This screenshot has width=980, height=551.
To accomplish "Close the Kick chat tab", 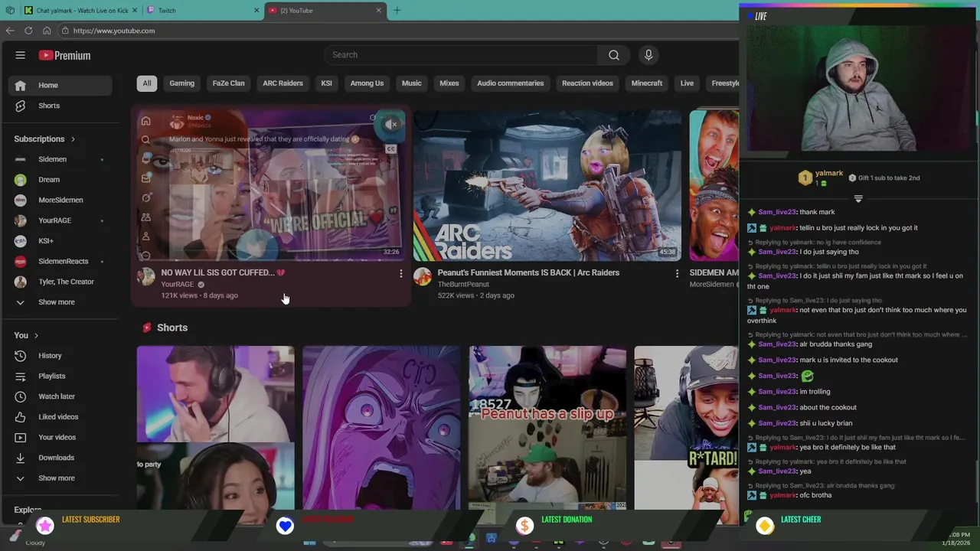I will (x=135, y=11).
